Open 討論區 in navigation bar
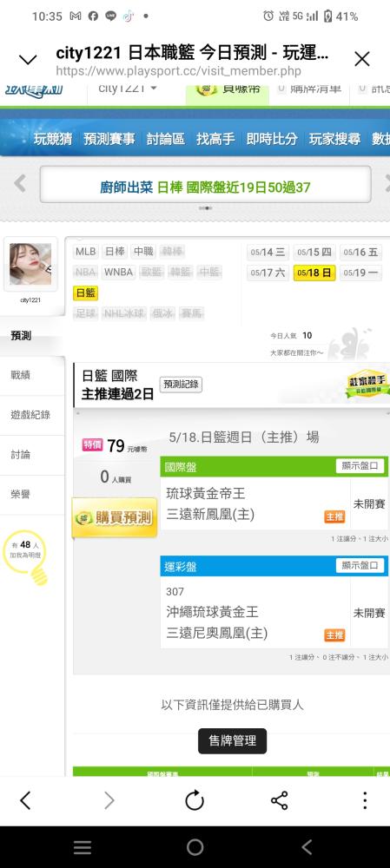The width and height of the screenshot is (390, 868). tap(166, 138)
